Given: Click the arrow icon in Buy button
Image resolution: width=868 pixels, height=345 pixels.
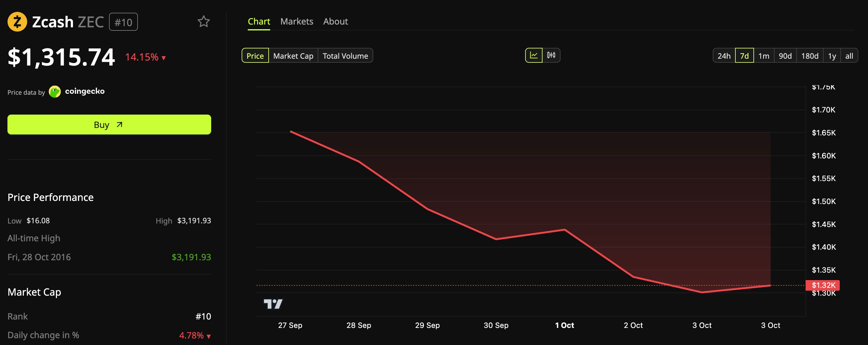Looking at the screenshot, I should 119,125.
